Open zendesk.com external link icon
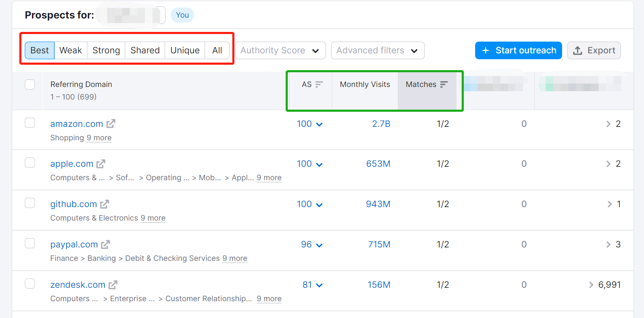644x318 pixels. pos(113,285)
